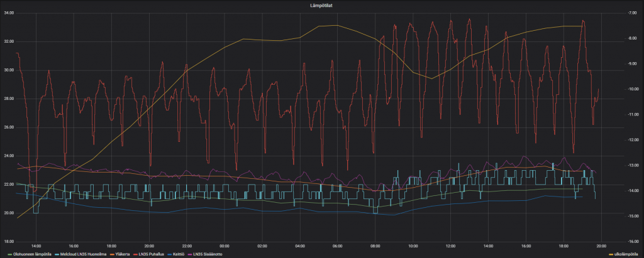The width and height of the screenshot is (644, 258).
Task: Click the red LN35 Puhallus color swatch
Action: (136, 254)
